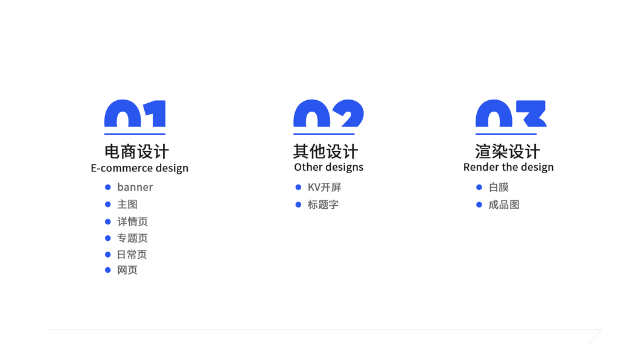Click the large blue 01 number

(x=135, y=113)
